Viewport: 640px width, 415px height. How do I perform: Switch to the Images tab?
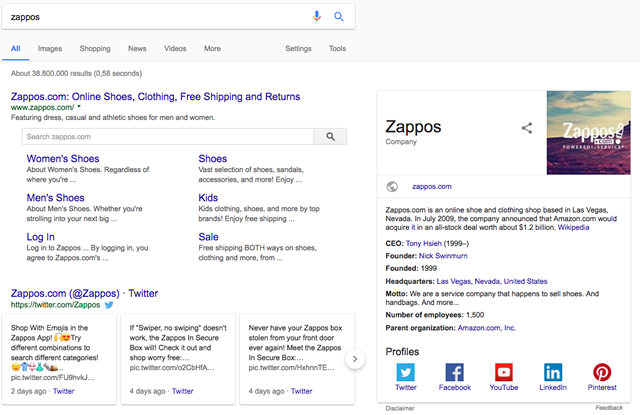50,49
